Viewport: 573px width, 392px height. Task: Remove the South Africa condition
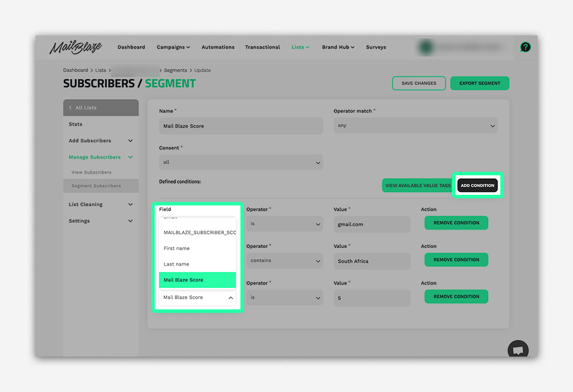456,260
